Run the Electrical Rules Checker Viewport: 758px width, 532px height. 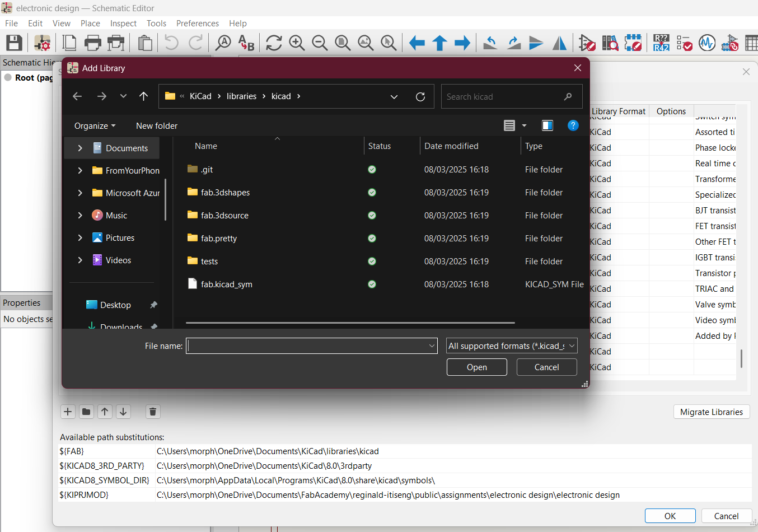(684, 43)
